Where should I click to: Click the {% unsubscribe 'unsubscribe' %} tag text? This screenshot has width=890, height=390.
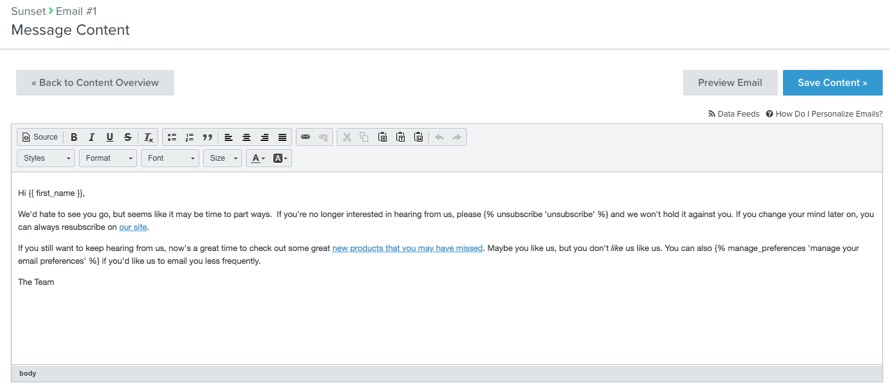pos(547,215)
